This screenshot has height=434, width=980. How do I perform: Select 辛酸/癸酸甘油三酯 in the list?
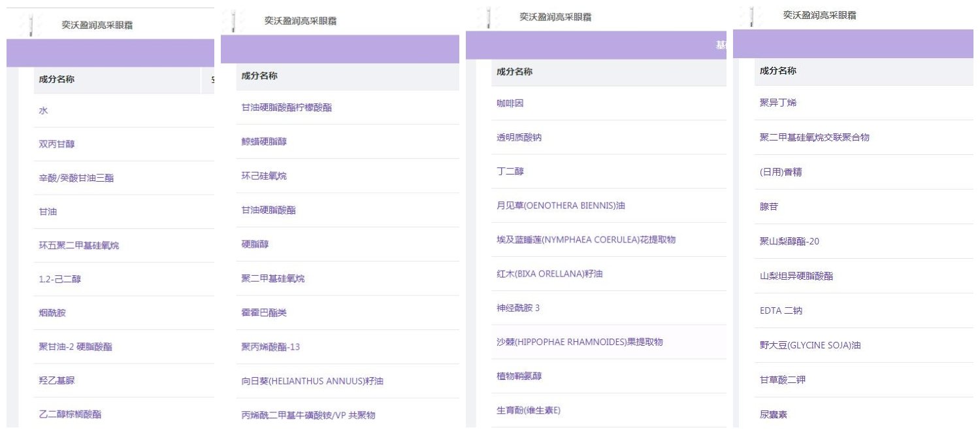coord(76,178)
